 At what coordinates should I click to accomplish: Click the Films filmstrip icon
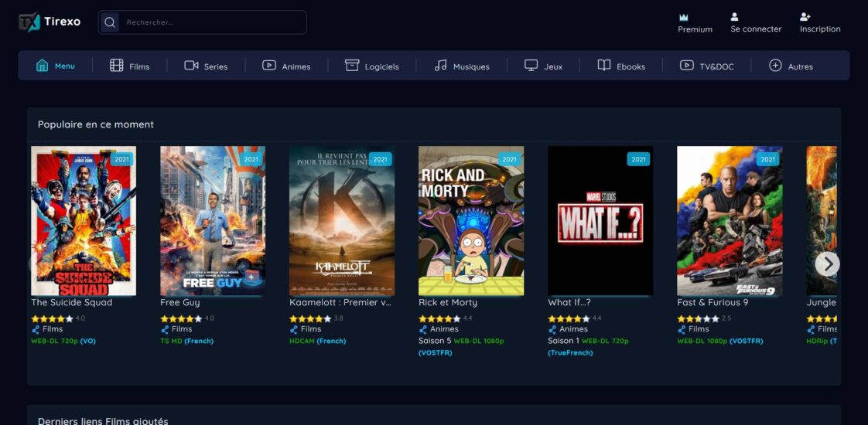point(117,66)
